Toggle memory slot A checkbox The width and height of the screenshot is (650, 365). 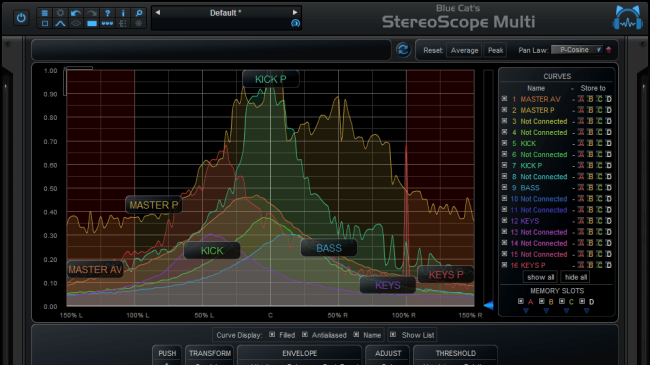[x=521, y=301]
